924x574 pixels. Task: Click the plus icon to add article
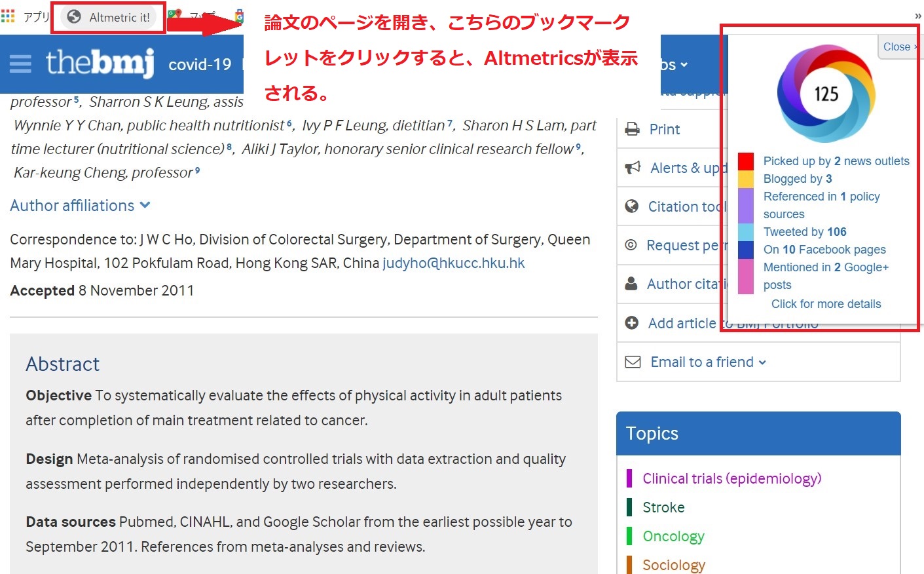631,323
